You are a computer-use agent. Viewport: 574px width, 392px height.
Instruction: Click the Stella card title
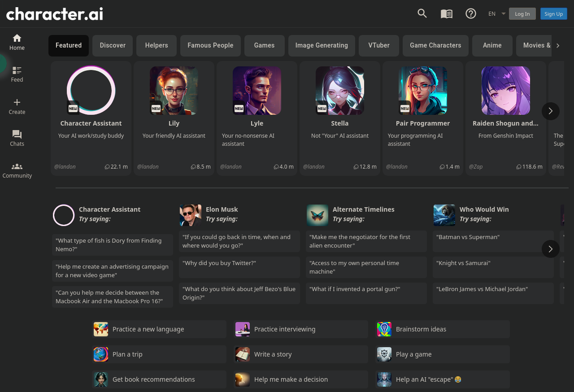coord(340,123)
